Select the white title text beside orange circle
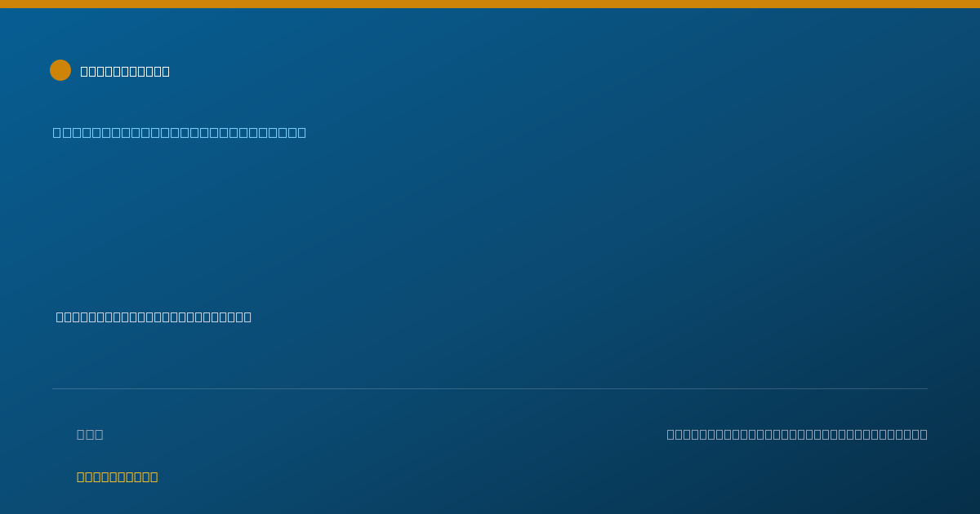 [x=125, y=71]
